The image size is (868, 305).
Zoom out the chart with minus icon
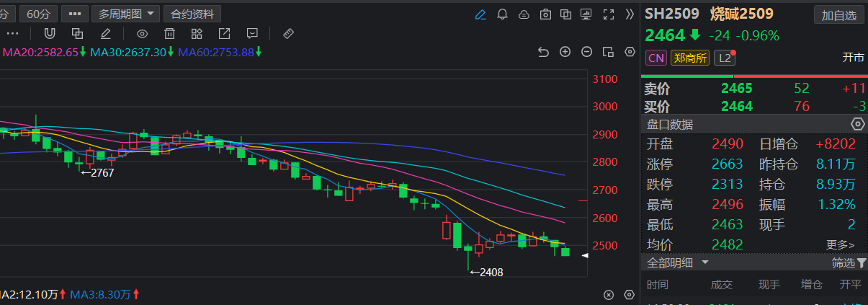coord(587,52)
